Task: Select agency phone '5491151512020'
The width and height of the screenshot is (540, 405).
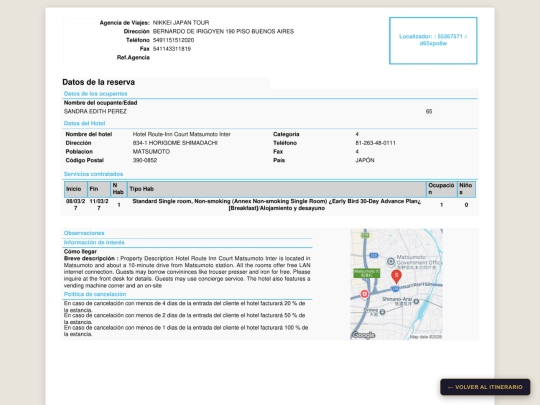Action: tap(173, 40)
